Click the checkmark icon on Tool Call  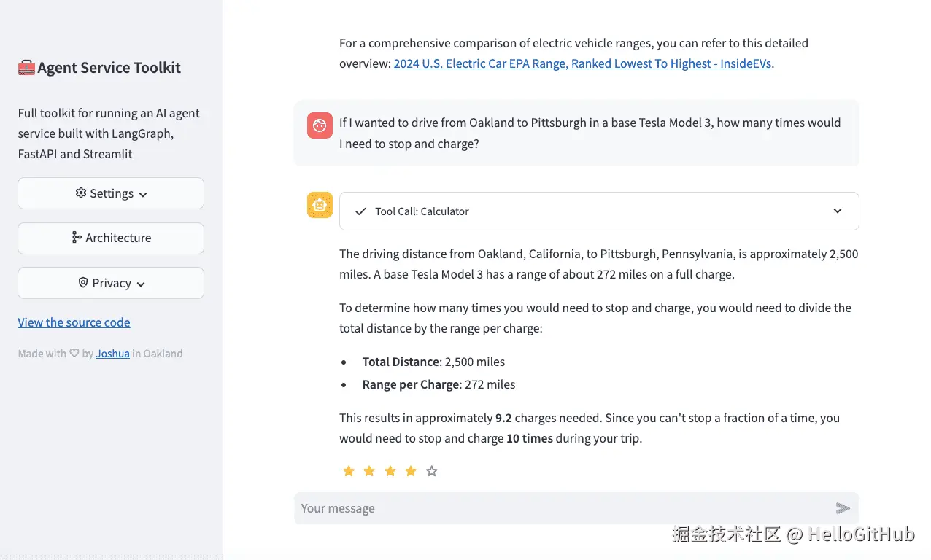[360, 211]
